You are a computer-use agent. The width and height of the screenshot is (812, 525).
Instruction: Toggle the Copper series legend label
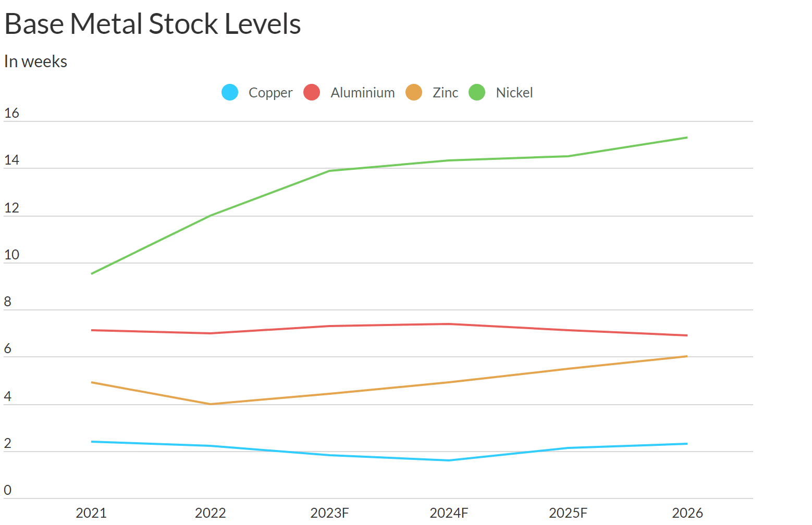coord(270,93)
